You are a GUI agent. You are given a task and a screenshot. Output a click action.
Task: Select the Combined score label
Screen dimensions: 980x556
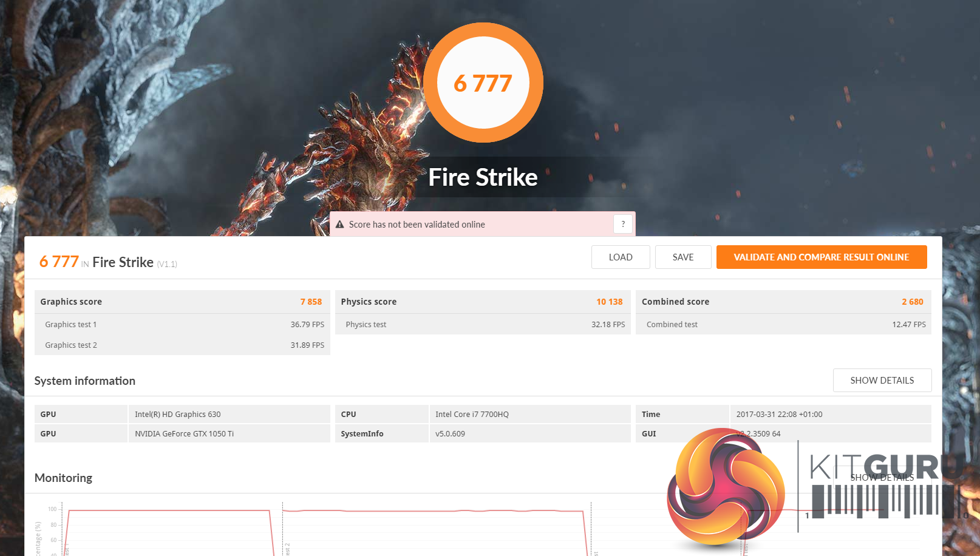675,302
